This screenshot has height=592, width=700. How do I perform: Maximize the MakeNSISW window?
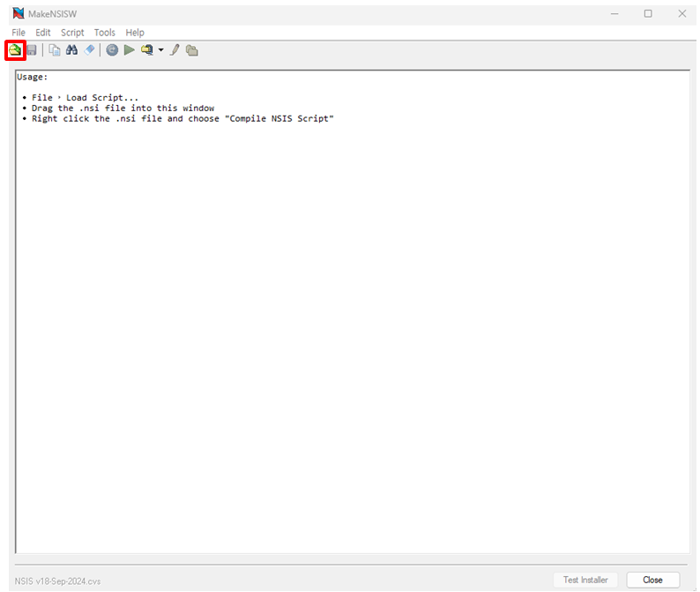pos(648,14)
